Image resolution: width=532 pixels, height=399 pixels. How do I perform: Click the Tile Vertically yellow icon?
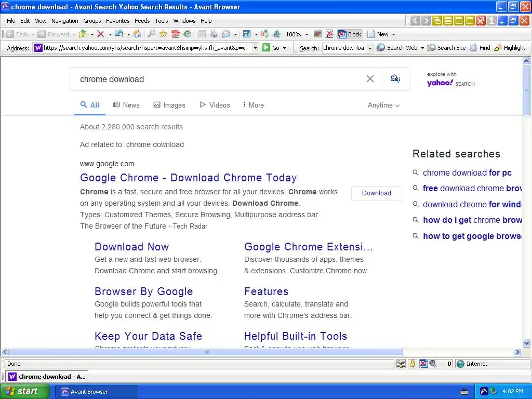click(x=459, y=21)
